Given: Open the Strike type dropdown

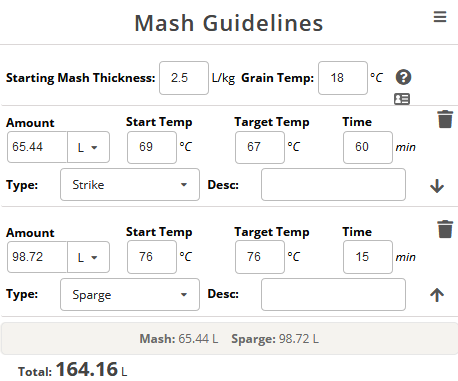Looking at the screenshot, I should (130, 185).
